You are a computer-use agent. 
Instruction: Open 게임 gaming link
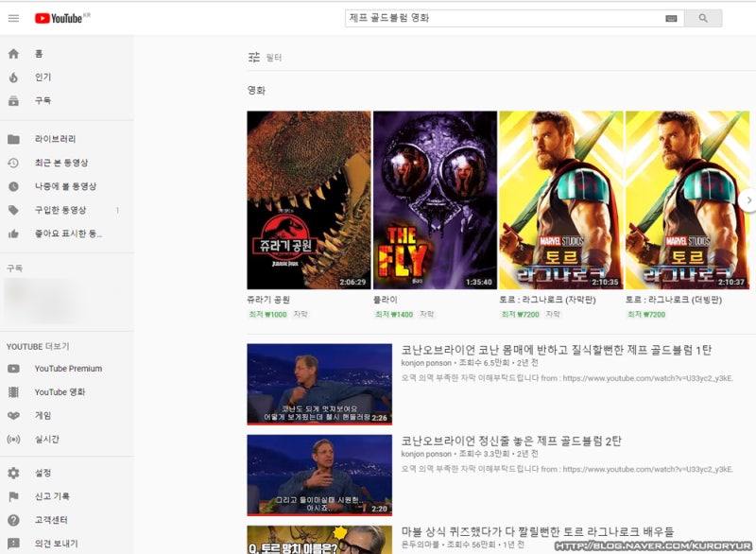tap(43, 416)
